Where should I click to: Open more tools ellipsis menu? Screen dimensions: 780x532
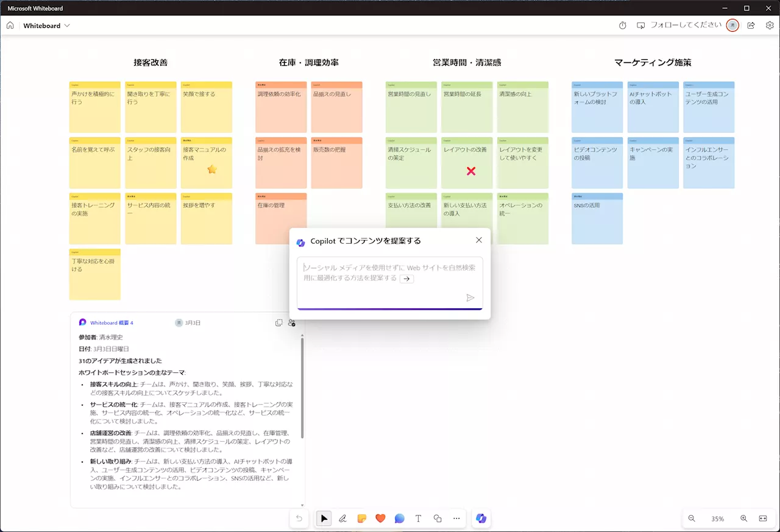coord(456,519)
